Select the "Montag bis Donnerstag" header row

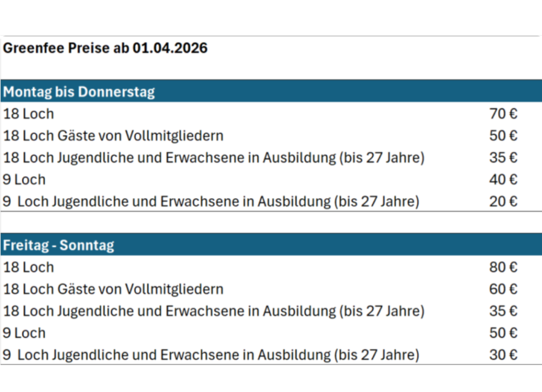79,92
